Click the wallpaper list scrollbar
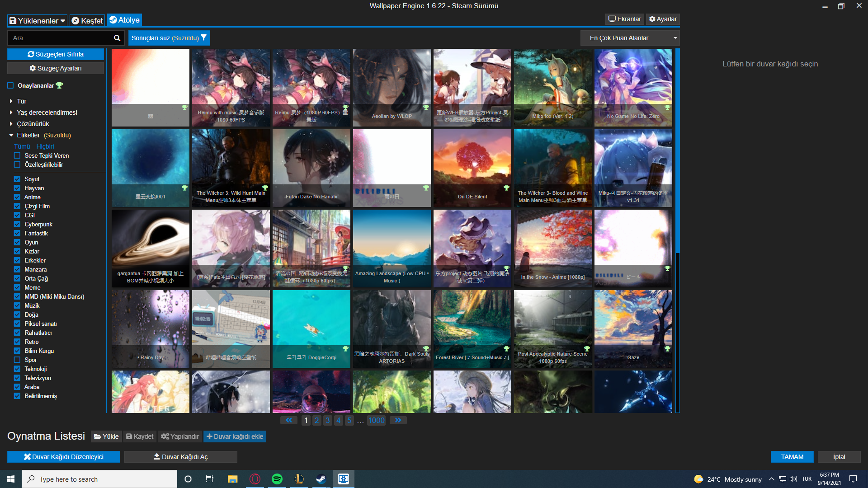Screen dimensions: 868x488 click(x=677, y=151)
